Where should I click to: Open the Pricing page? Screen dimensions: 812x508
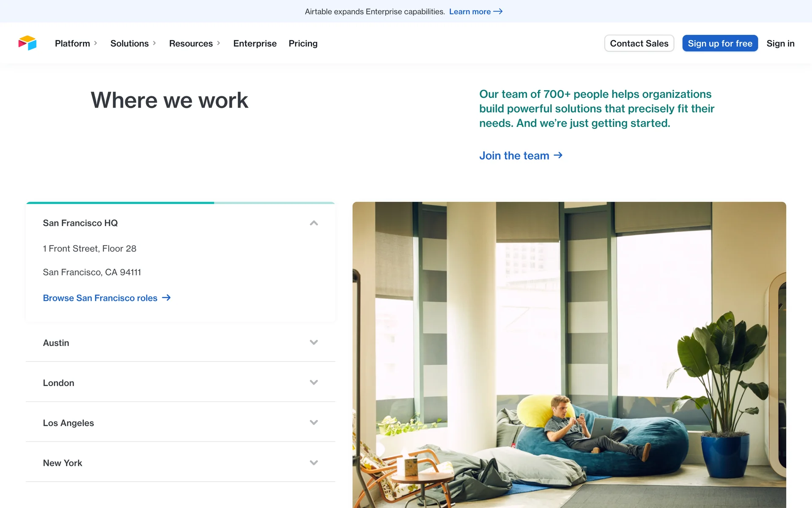tap(303, 44)
